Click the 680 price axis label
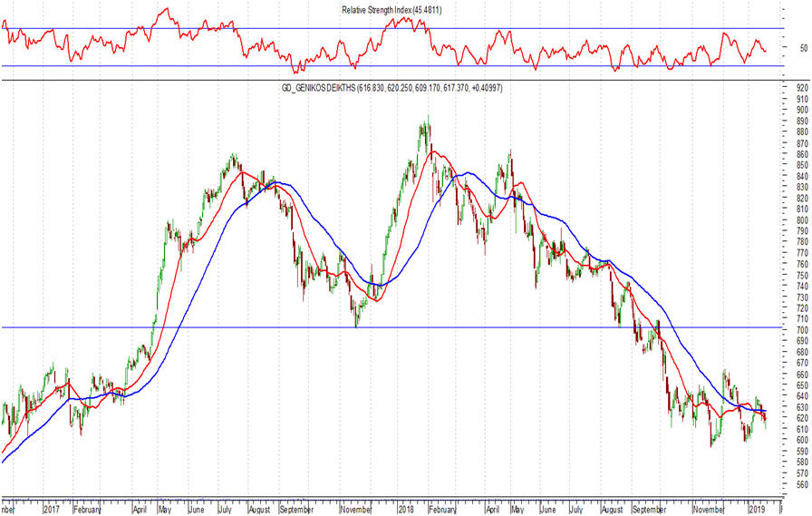Viewport: 812px width, 516px height. coord(802,352)
